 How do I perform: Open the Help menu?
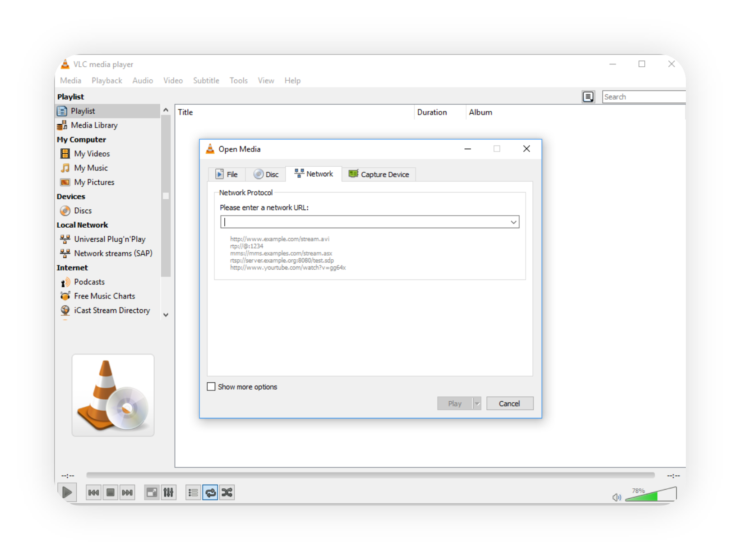tap(292, 80)
